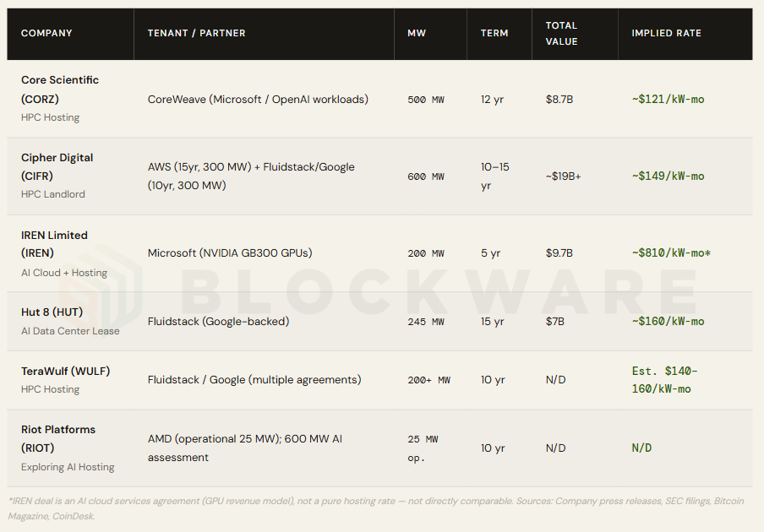
Task: Click the $9.7B total value
Action: (559, 253)
